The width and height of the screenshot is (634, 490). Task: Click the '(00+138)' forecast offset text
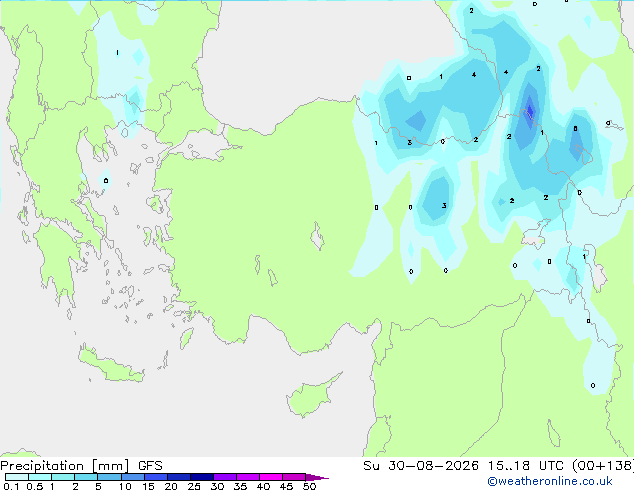tap(602, 466)
